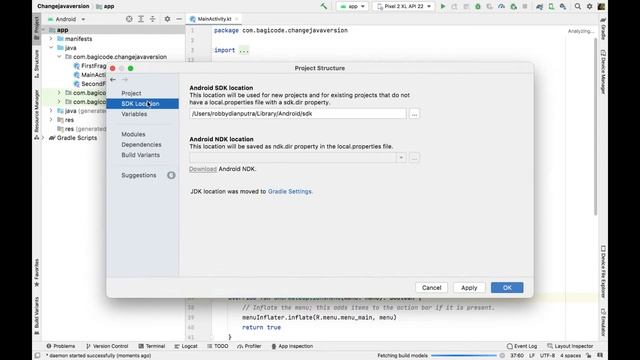Run the app with green play icon
The height and width of the screenshot is (360, 640).
(442, 6)
